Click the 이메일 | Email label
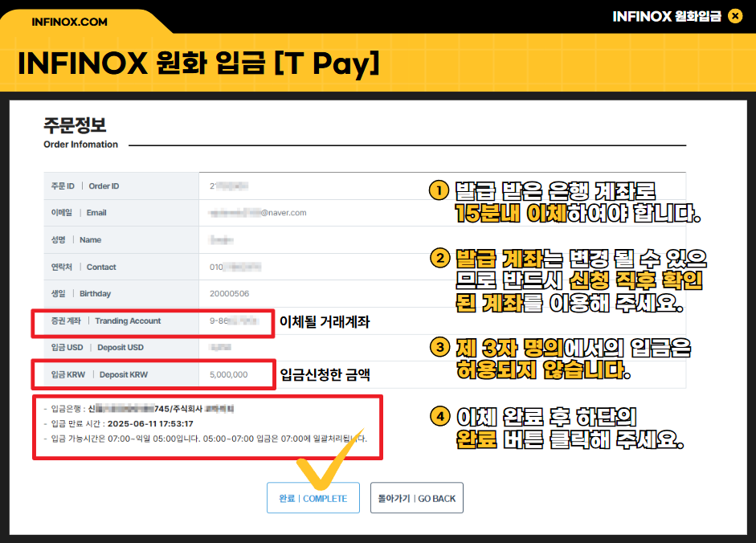This screenshot has width=756, height=543. pos(79,213)
